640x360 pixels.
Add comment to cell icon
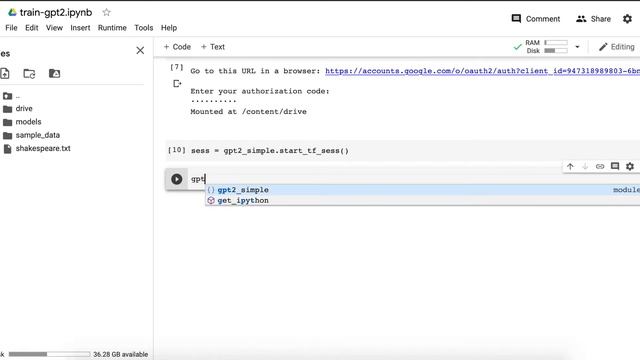[x=615, y=166]
